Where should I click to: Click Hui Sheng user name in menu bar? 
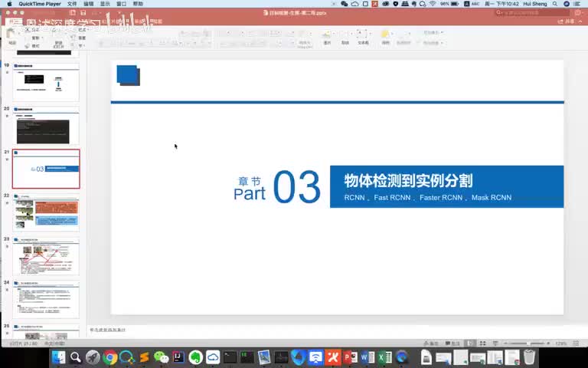tap(535, 4)
